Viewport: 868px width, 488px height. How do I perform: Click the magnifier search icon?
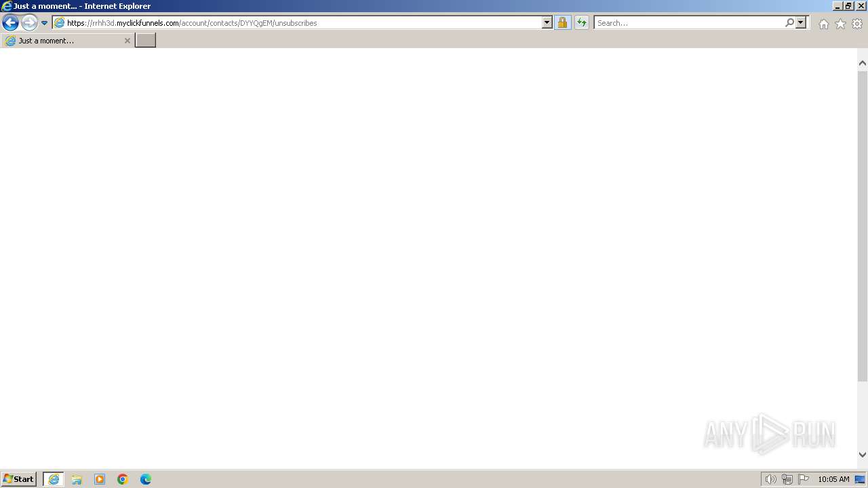(x=789, y=22)
